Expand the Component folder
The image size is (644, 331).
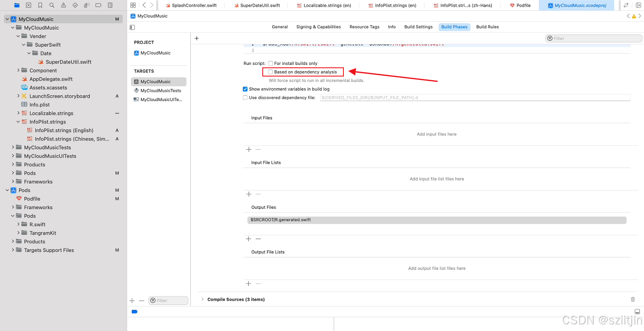[18, 70]
